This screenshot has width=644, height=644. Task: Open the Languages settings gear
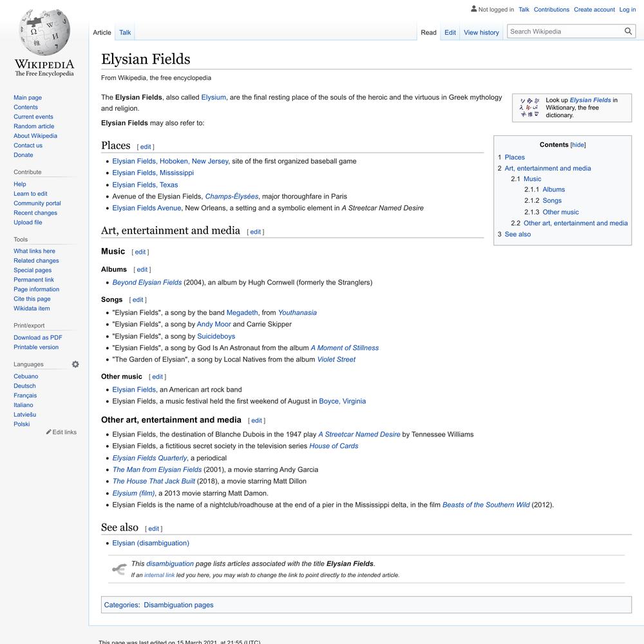[x=75, y=365]
